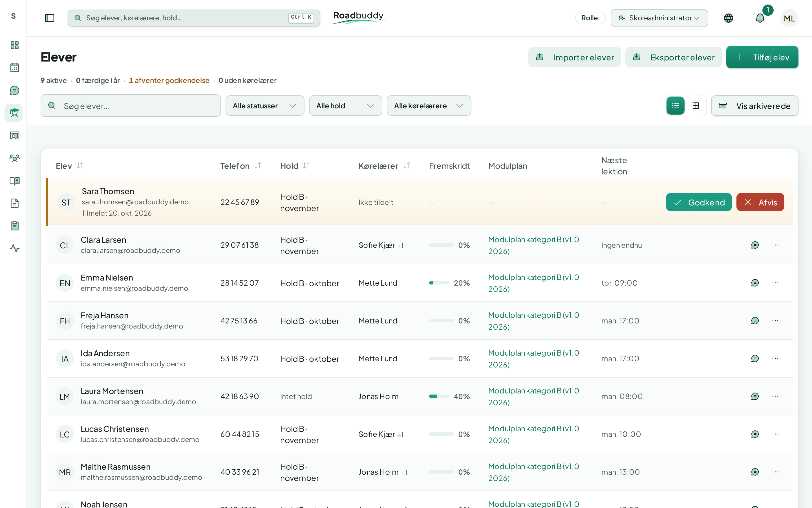Switch to list view

point(676,106)
